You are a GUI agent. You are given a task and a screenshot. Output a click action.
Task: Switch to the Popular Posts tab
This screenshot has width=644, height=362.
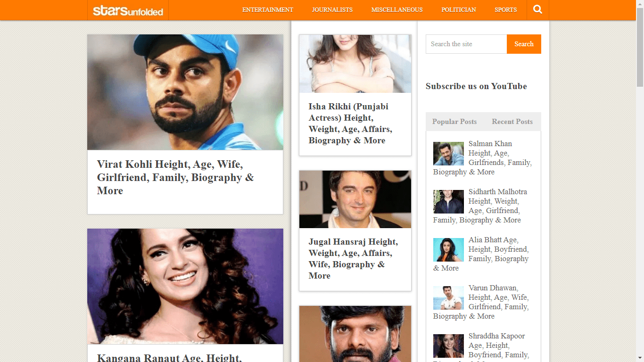click(454, 122)
